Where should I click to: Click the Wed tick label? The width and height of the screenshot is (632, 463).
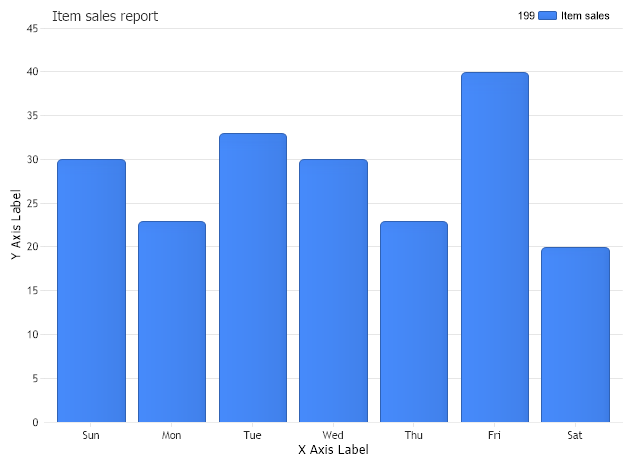pyautogui.click(x=333, y=435)
